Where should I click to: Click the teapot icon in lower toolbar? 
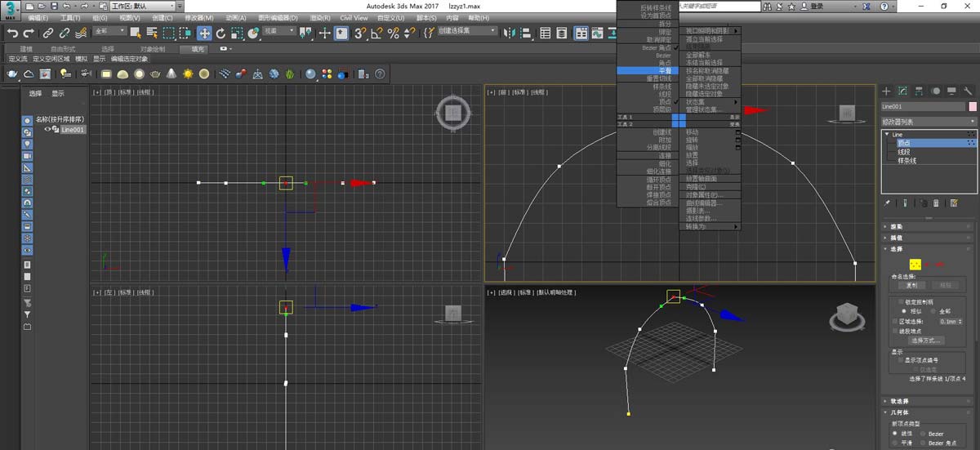pyautogui.click(x=12, y=74)
